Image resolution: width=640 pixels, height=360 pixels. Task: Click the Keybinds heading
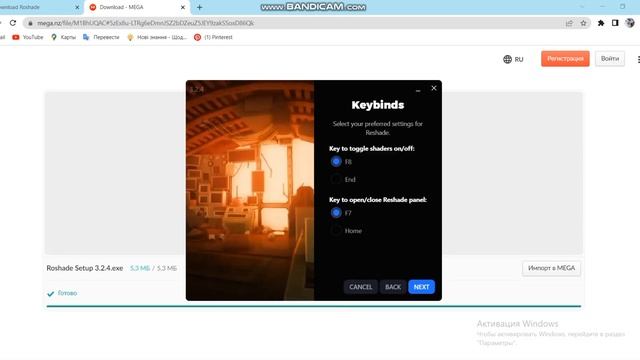(378, 105)
